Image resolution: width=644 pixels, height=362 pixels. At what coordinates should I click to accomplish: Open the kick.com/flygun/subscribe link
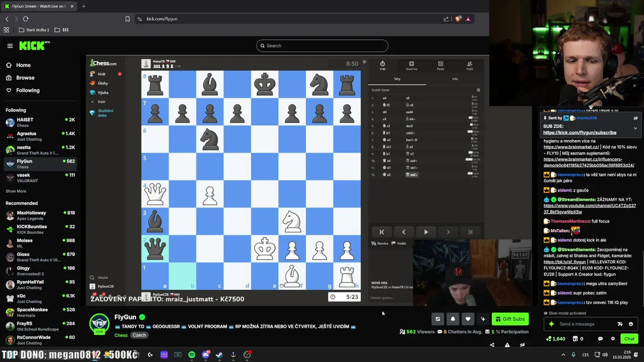click(580, 133)
